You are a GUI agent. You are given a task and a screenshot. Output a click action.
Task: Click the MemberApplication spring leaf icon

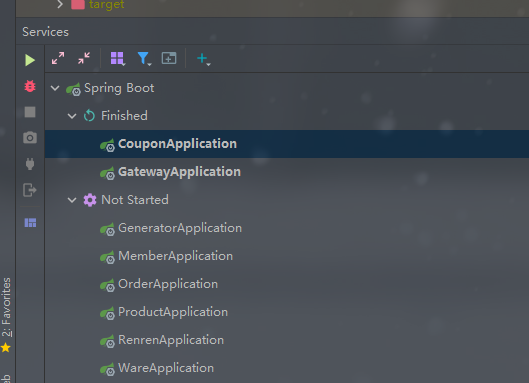click(x=107, y=257)
